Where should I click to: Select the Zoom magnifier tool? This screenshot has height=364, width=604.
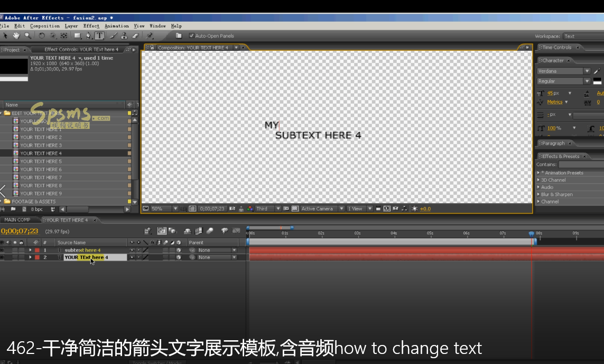click(27, 36)
